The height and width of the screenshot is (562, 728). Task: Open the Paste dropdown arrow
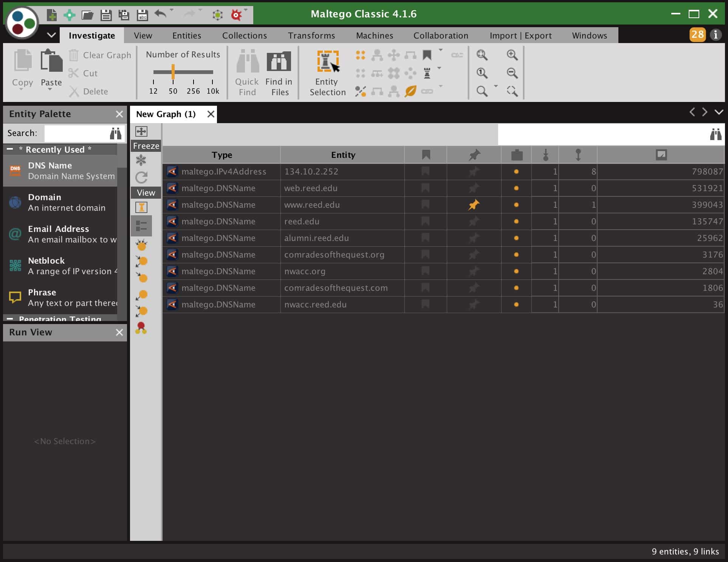50,90
